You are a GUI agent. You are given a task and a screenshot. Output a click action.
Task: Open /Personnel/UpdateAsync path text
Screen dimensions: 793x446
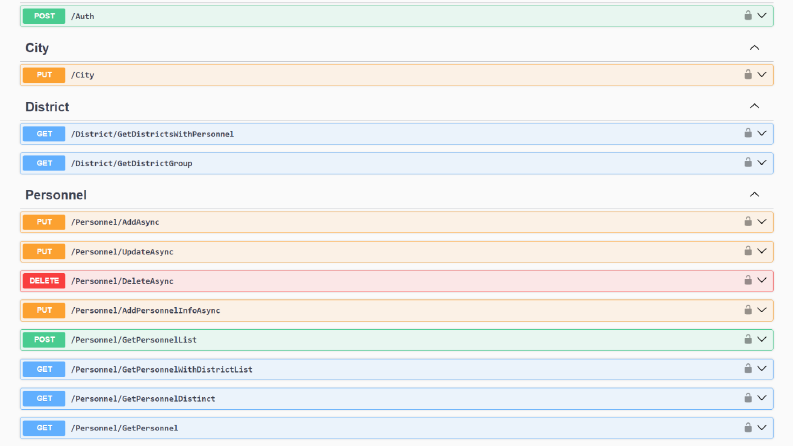pos(122,251)
